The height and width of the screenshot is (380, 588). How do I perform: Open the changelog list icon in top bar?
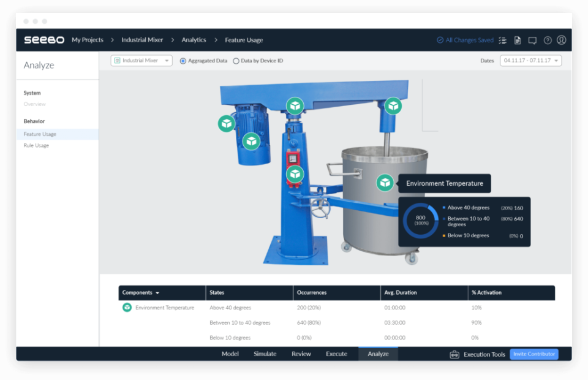click(x=503, y=40)
